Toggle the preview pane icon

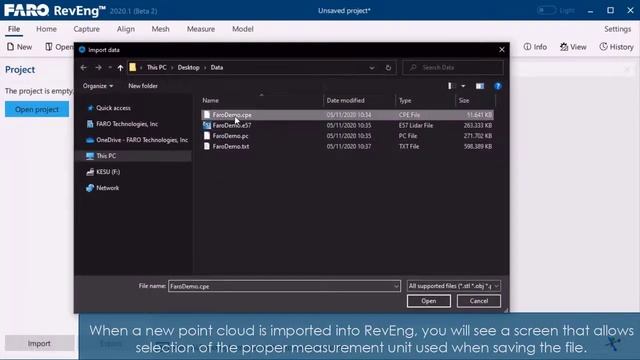coord(480,86)
